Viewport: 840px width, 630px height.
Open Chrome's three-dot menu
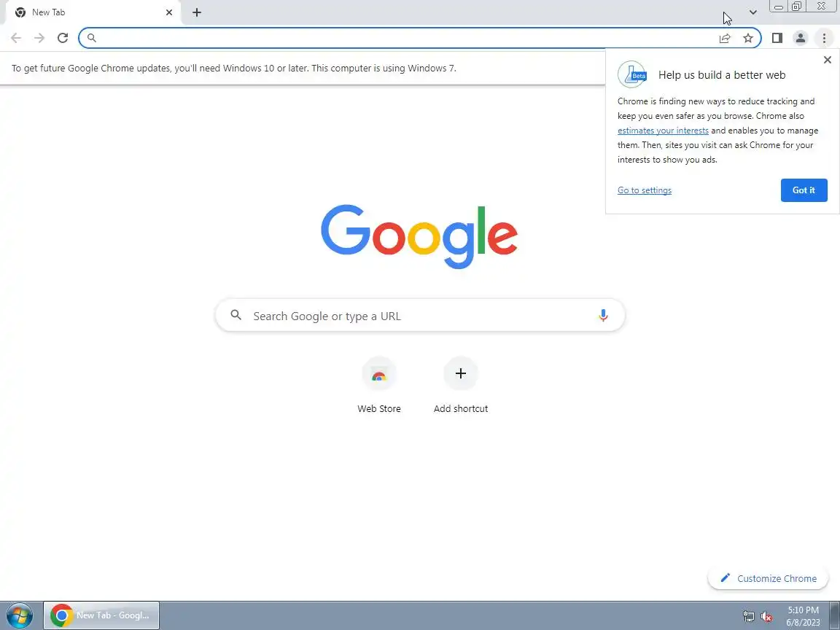824,38
